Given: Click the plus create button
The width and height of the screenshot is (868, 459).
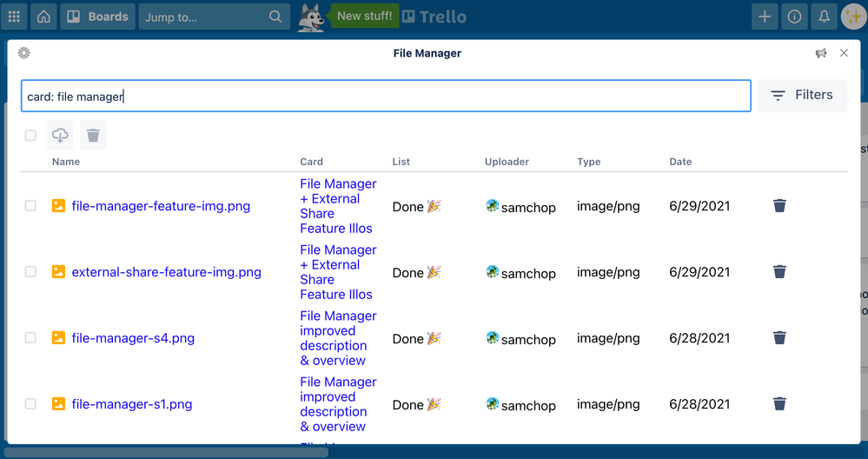Looking at the screenshot, I should [765, 17].
